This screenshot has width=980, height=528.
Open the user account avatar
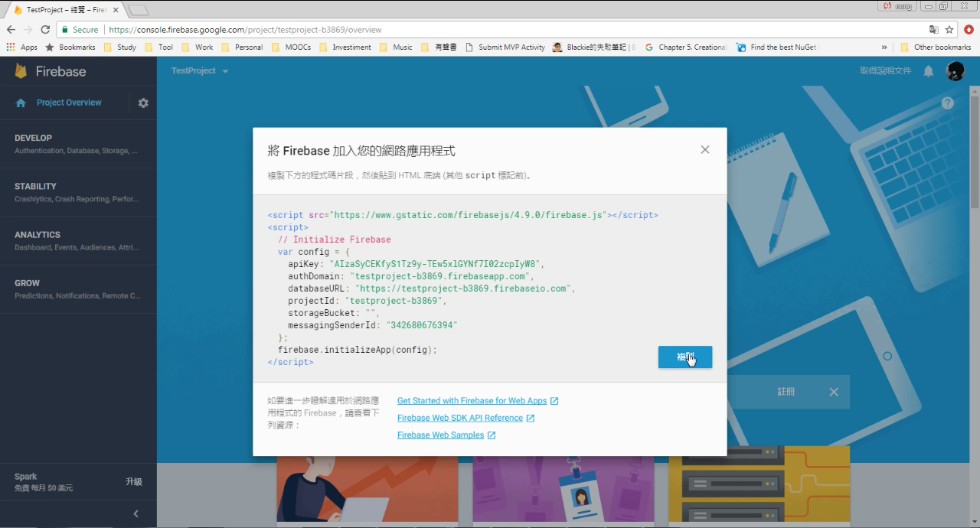click(955, 71)
